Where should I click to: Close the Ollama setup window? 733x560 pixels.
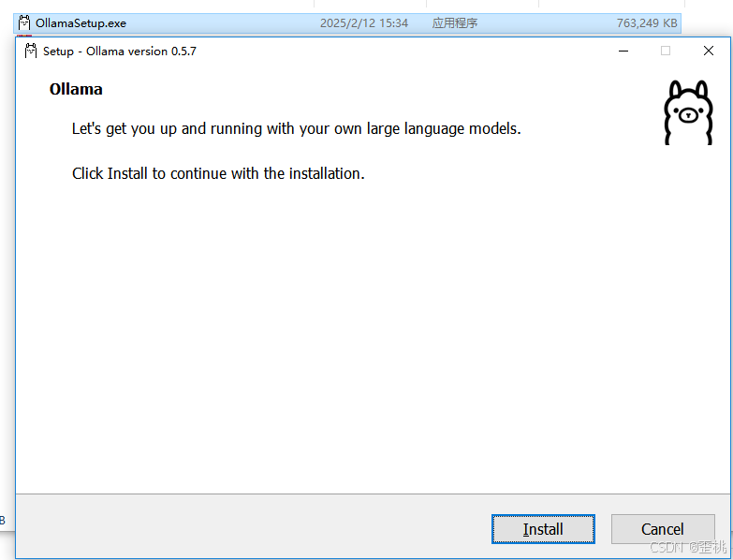pos(709,51)
